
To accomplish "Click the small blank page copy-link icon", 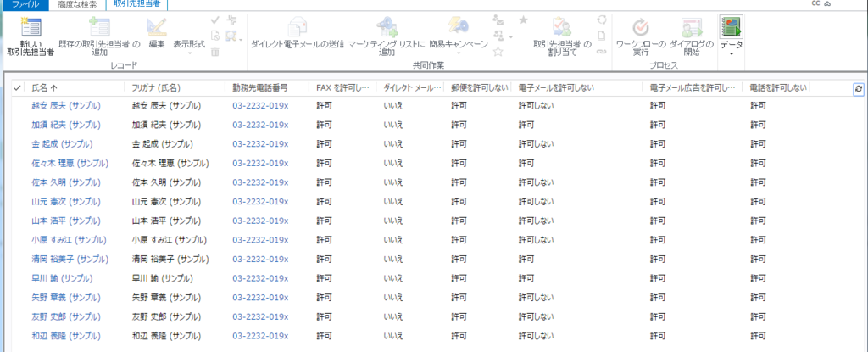I will coord(602,36).
